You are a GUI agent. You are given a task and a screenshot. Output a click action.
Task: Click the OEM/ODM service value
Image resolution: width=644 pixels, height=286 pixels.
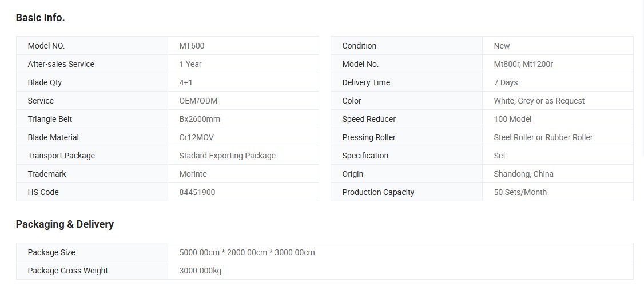pyautogui.click(x=198, y=101)
